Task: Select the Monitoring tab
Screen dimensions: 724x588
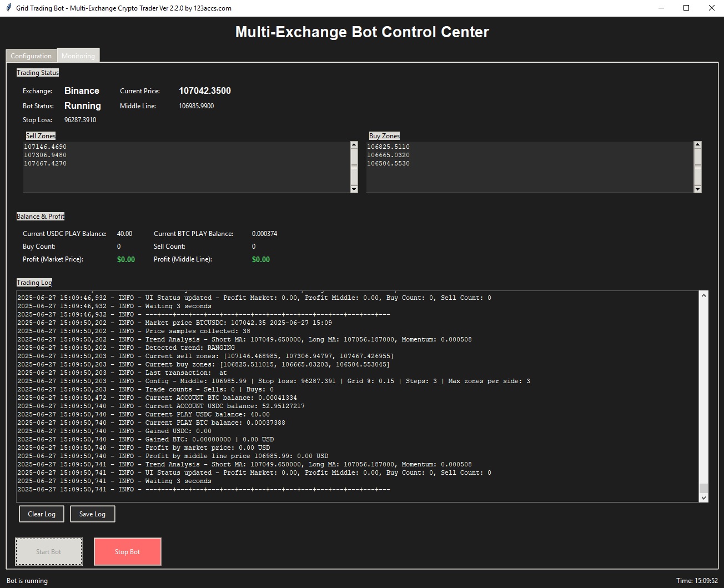Action: [78, 56]
